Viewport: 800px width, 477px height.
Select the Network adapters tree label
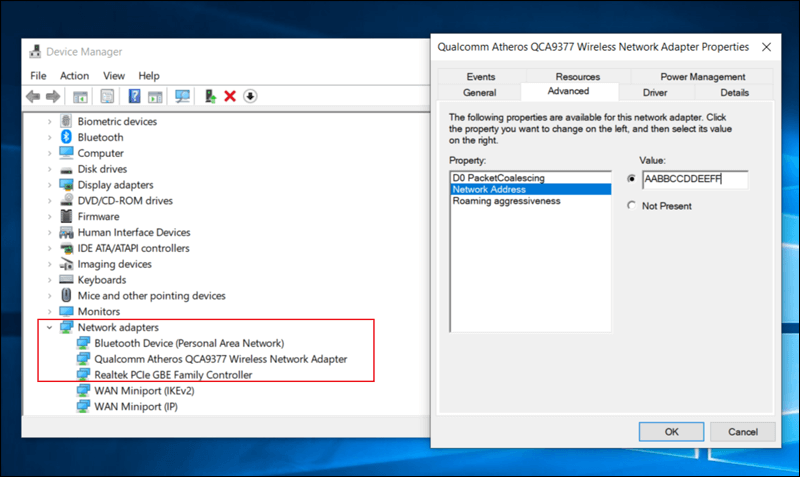pyautogui.click(x=118, y=327)
